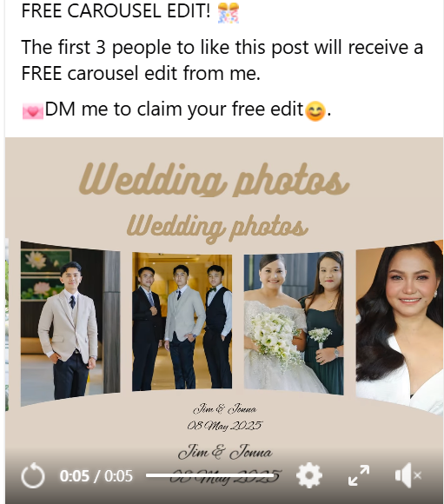
Task: Click the confetti emoji beside heading
Action: (229, 13)
